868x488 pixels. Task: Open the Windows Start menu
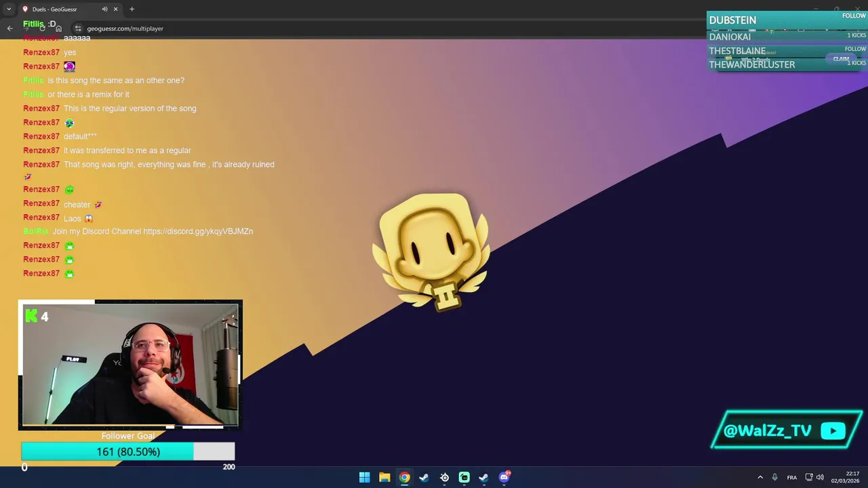tap(364, 477)
